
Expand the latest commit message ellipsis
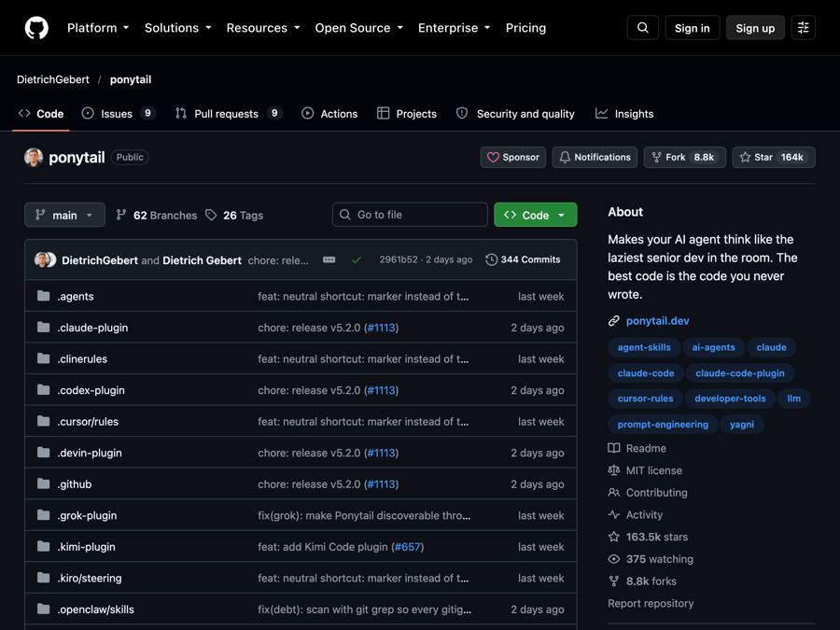[329, 259]
